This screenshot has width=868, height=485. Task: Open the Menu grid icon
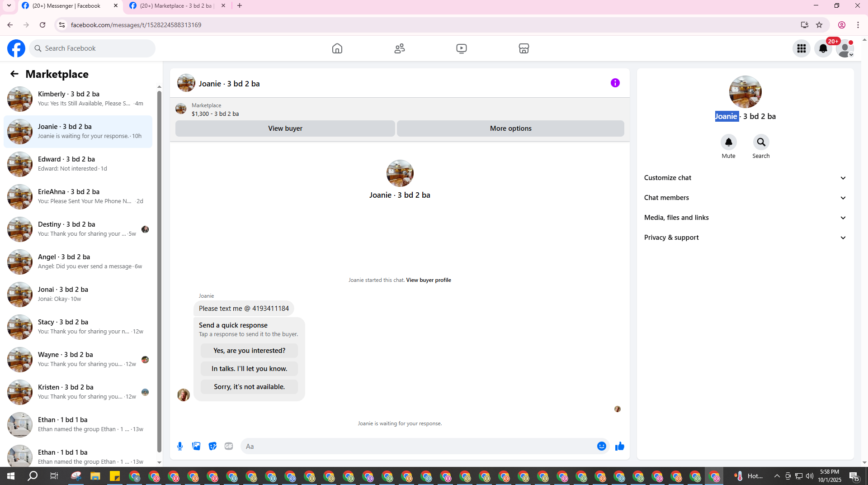click(802, 48)
